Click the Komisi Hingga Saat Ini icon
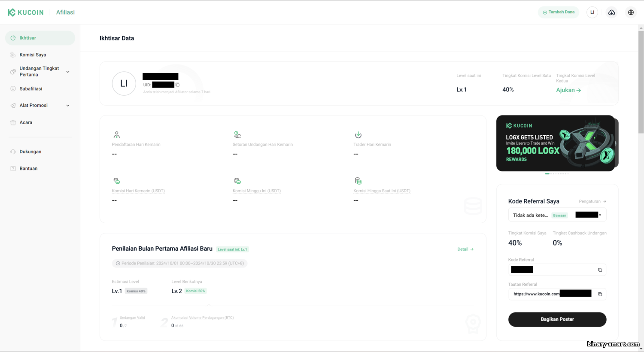Image resolution: width=644 pixels, height=352 pixels. 358,181
